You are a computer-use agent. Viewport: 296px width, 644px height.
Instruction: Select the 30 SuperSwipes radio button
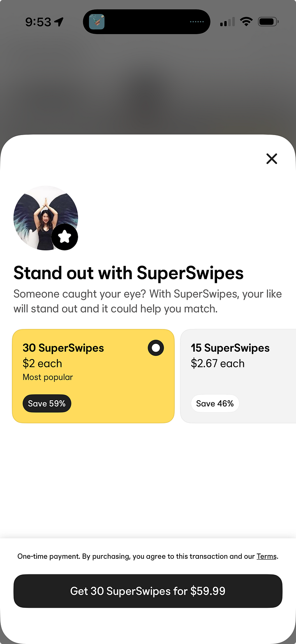tap(156, 348)
